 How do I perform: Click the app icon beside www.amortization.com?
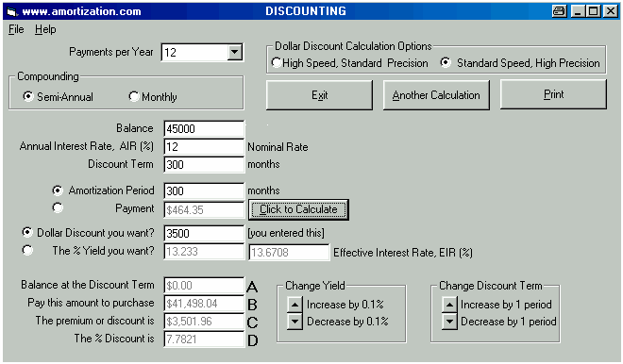[x=12, y=12]
